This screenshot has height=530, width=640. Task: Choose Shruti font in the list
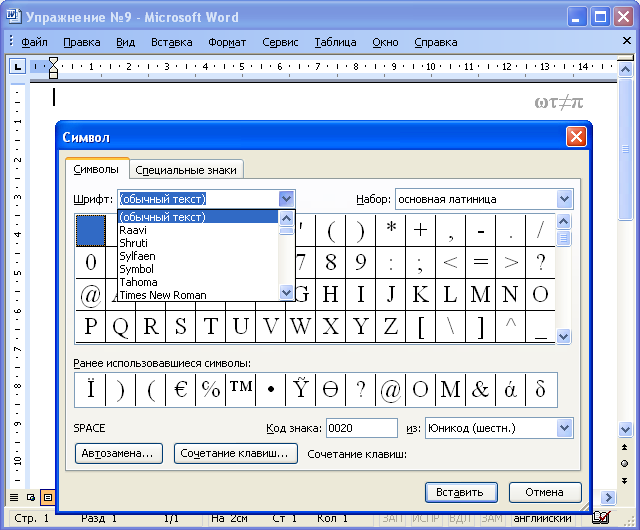click(x=198, y=243)
